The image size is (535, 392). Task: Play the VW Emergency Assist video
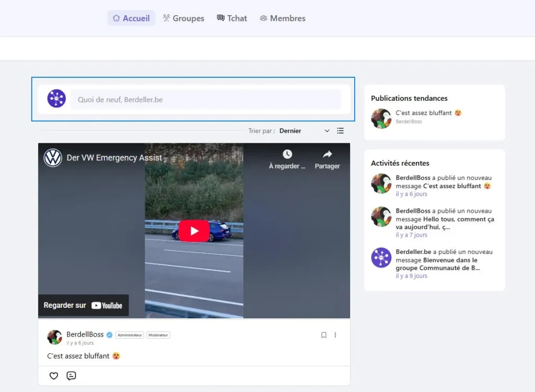click(194, 230)
